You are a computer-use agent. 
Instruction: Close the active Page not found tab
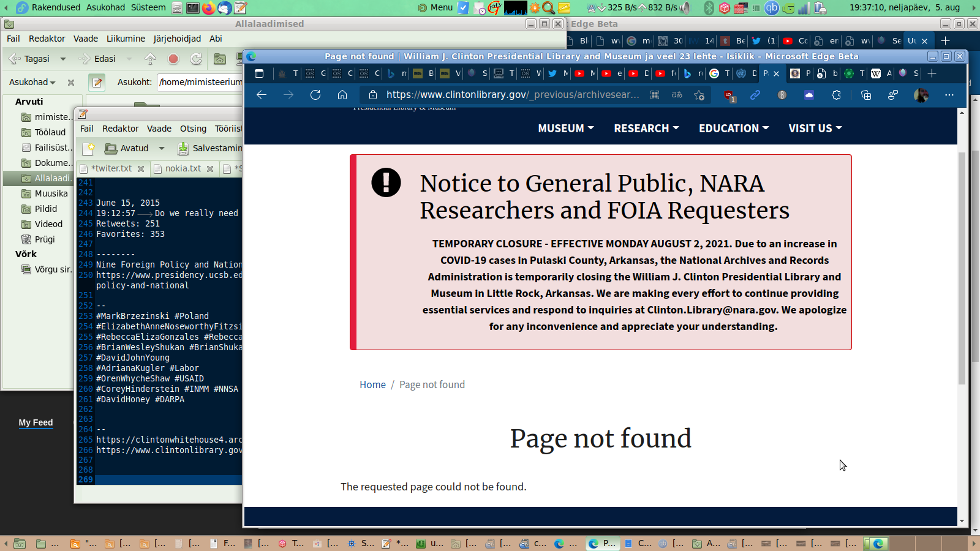tap(777, 73)
